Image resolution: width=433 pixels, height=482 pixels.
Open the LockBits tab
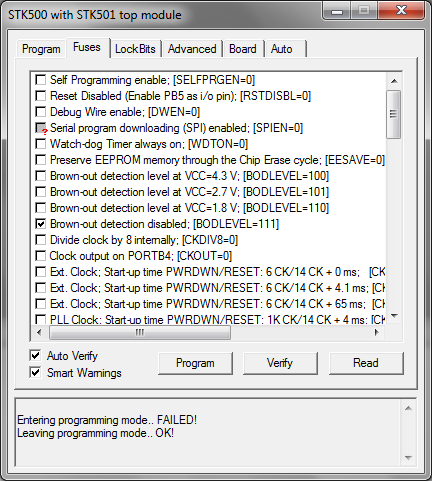click(x=135, y=49)
